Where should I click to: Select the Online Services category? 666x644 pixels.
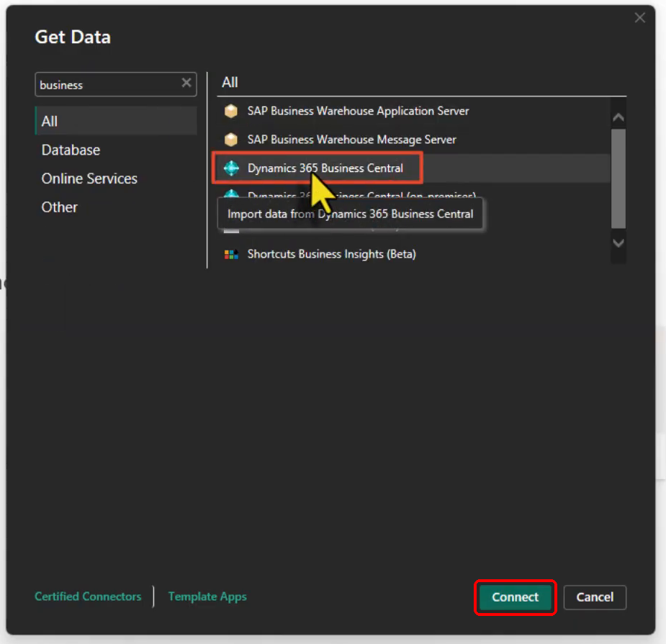coord(89,178)
